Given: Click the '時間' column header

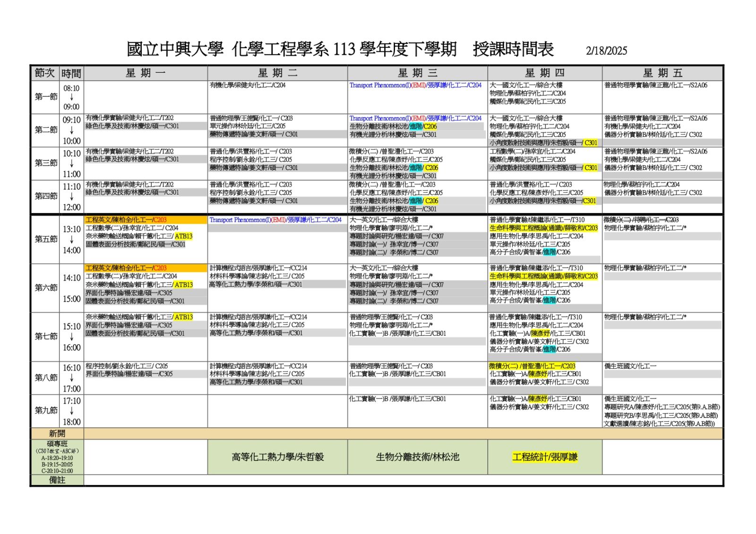Looking at the screenshot, I should [71, 73].
